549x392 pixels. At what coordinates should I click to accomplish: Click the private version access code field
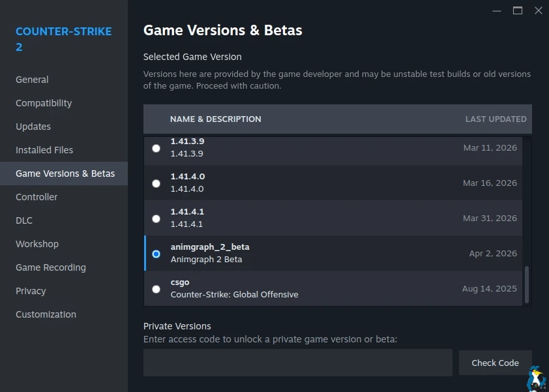pos(297,363)
